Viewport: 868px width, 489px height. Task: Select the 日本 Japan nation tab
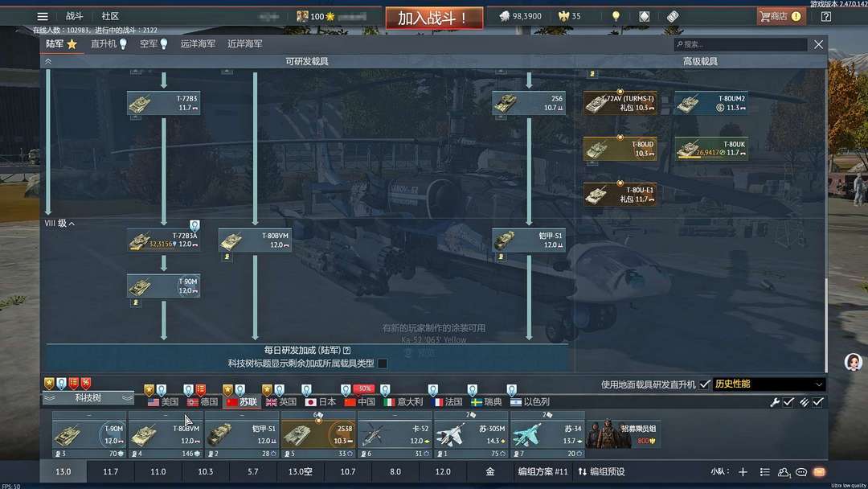pos(321,402)
